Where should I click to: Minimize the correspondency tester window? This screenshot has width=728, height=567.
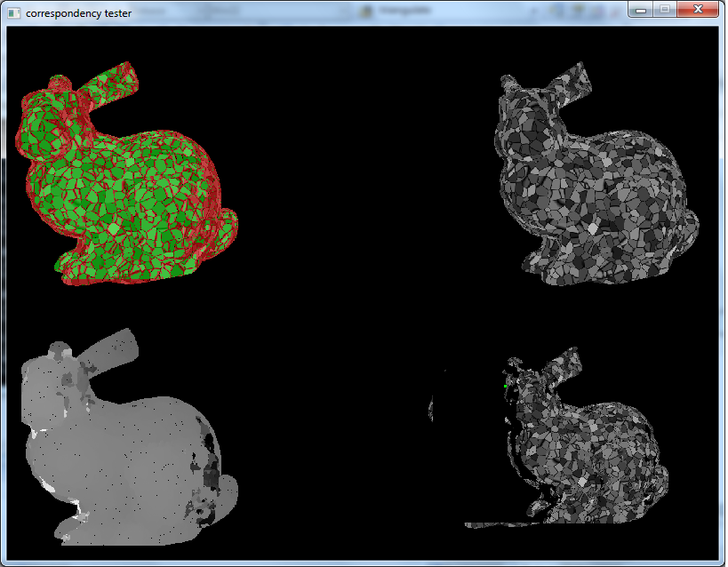(641, 9)
